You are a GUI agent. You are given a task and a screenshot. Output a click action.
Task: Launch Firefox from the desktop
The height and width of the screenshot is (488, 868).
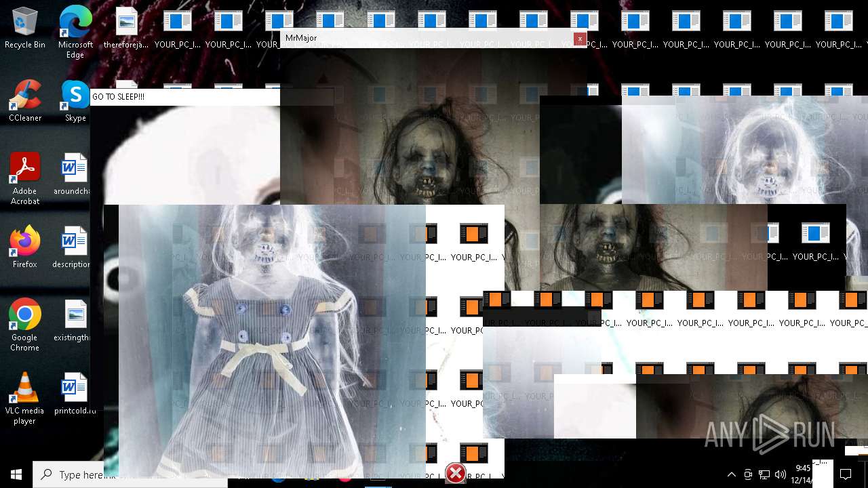coord(25,247)
